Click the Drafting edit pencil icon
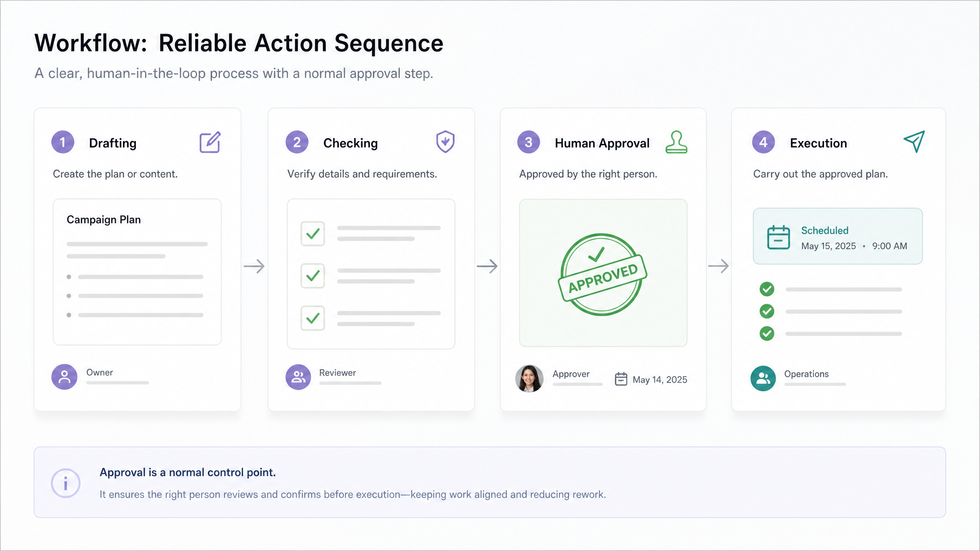Viewport: 980px width, 551px height. [210, 142]
